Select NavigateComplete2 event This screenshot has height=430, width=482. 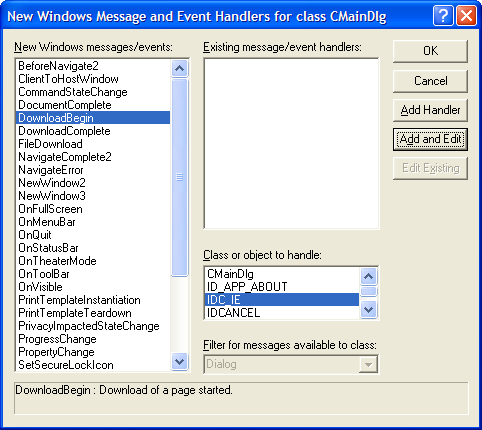[65, 157]
